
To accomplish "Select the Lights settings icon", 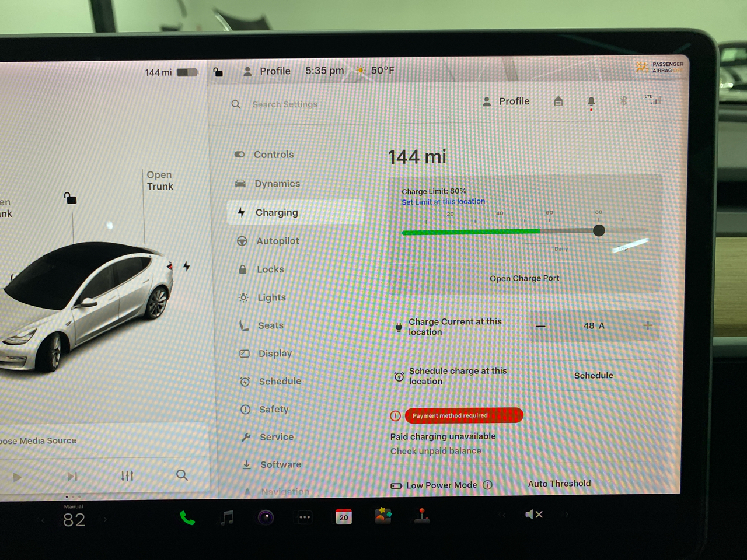I will click(242, 297).
